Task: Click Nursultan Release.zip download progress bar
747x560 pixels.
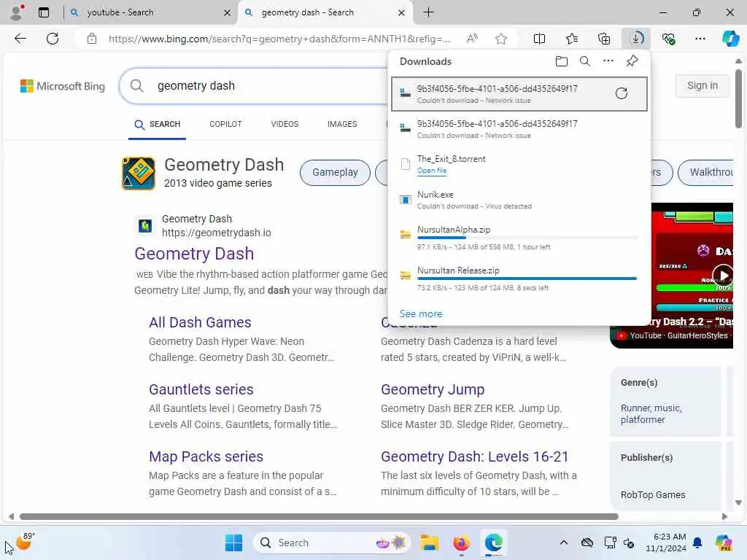Action: point(527,279)
